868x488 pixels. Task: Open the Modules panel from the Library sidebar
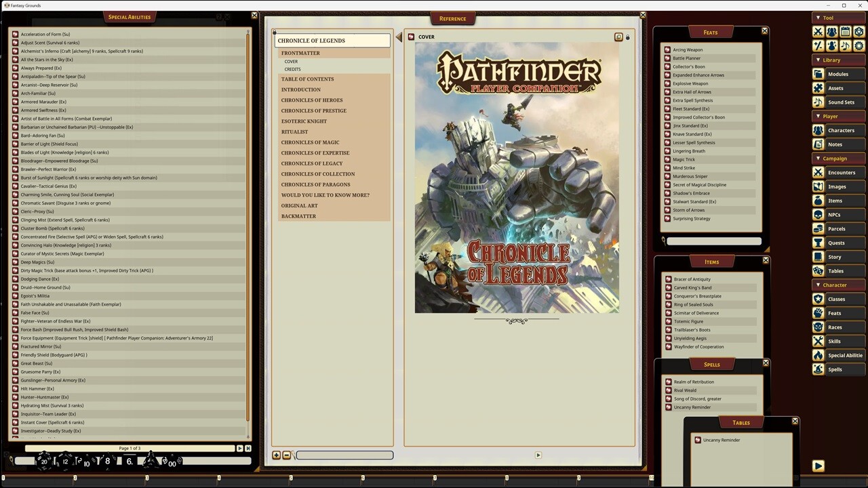tap(838, 73)
